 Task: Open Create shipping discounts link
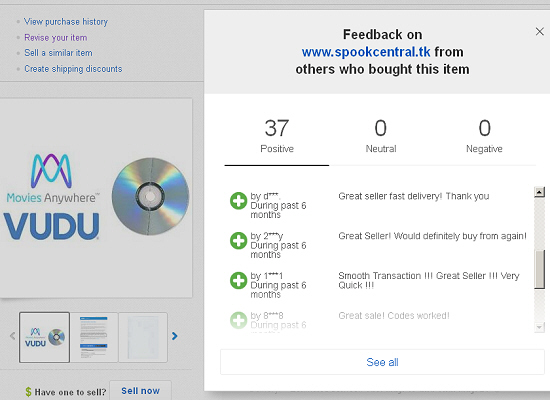[73, 69]
